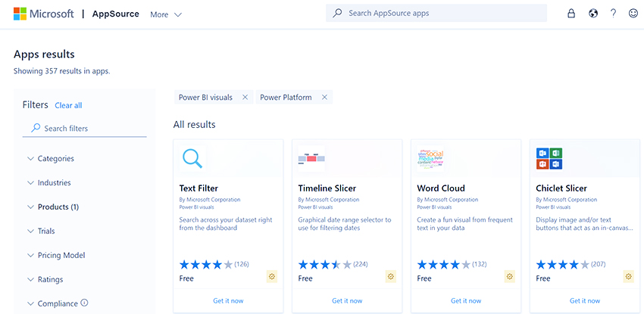Click the Power BI visuals chip label
The height and width of the screenshot is (314, 644).
(x=205, y=98)
